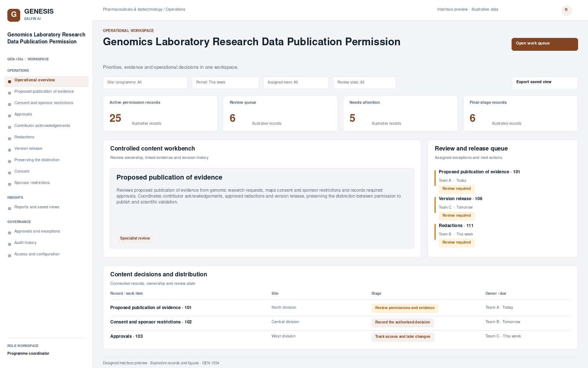Click Review required badge under Version release · 106
This screenshot has width=588, height=368.
coord(456,216)
